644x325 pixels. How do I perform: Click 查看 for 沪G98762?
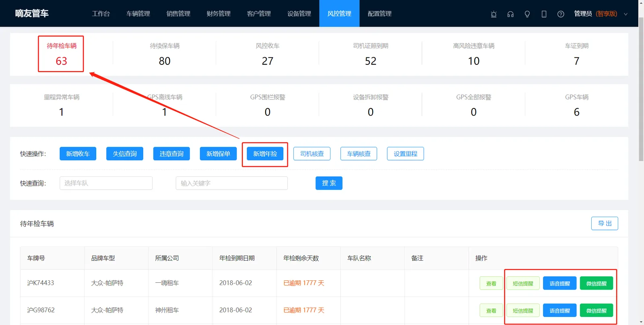491,311
